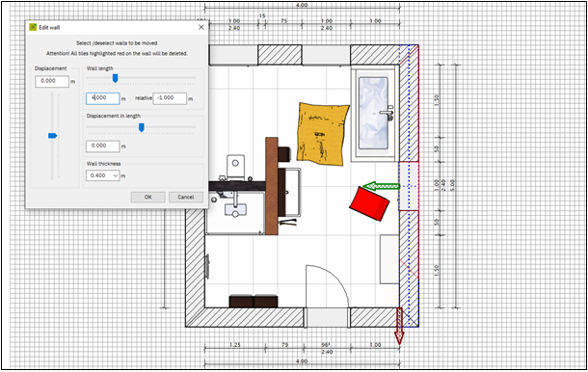This screenshot has height=372, width=588.
Task: Open the Wall thickness dropdown
Action: tap(103, 175)
